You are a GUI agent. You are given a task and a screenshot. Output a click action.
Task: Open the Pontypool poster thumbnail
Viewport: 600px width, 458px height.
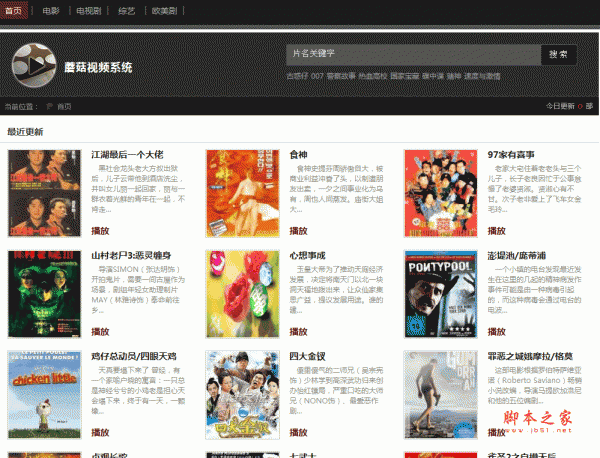(x=441, y=294)
